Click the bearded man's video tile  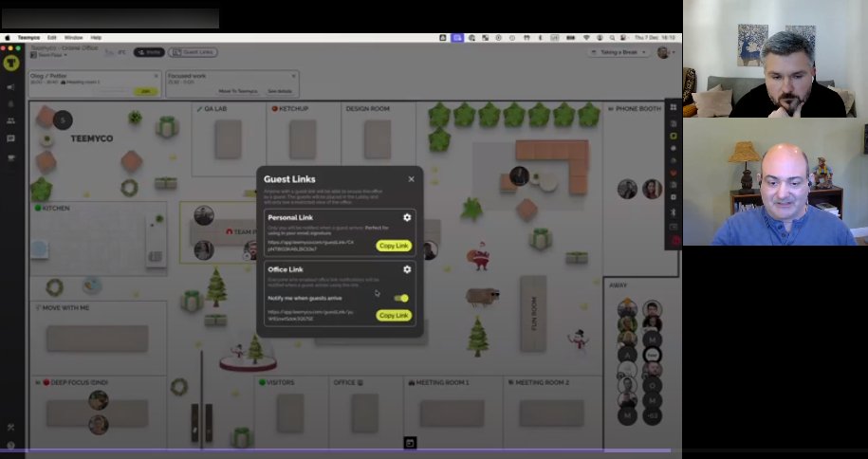pyautogui.click(x=775, y=59)
